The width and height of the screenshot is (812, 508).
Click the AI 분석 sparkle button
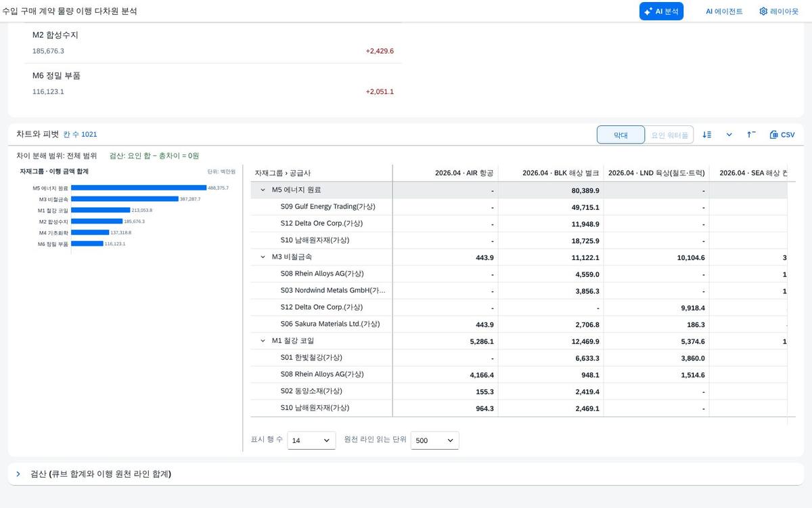click(661, 12)
